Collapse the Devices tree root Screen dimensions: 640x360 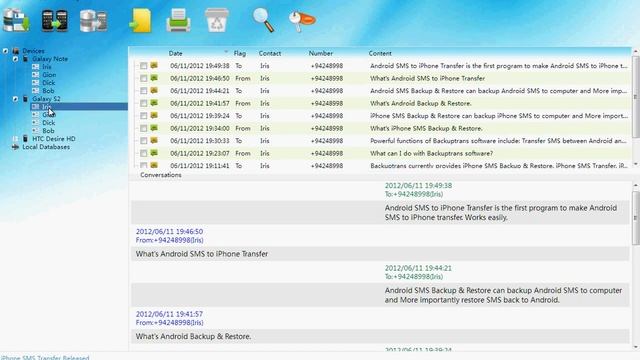(x=5, y=51)
